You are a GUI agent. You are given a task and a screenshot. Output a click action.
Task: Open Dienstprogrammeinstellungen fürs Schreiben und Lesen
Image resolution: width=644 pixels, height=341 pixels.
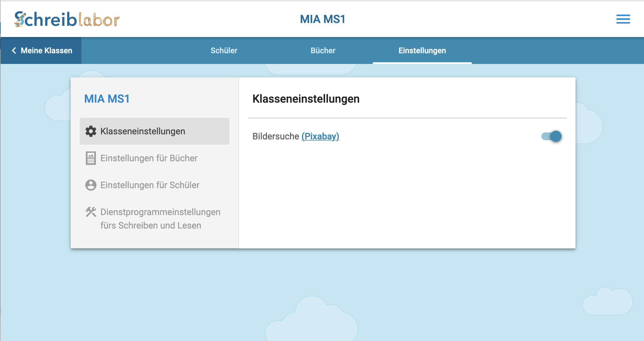pyautogui.click(x=160, y=219)
